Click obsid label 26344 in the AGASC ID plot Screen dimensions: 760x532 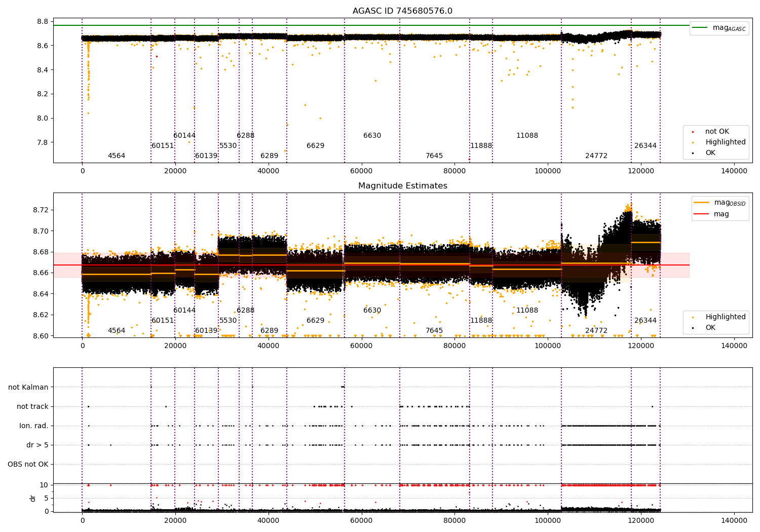(x=645, y=146)
